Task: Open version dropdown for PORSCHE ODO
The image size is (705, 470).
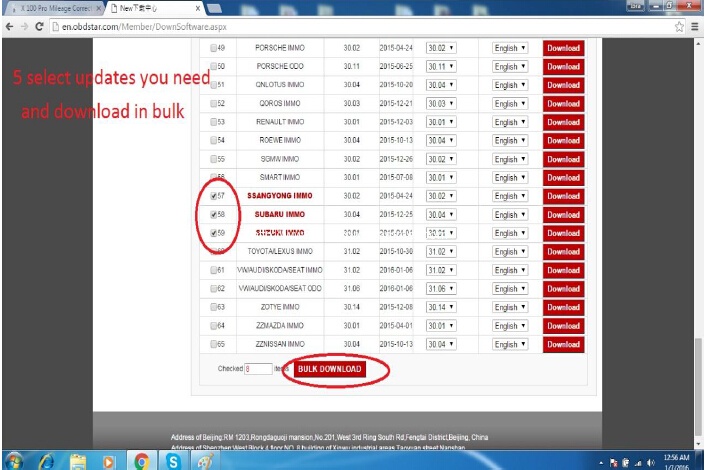Action: click(x=441, y=67)
